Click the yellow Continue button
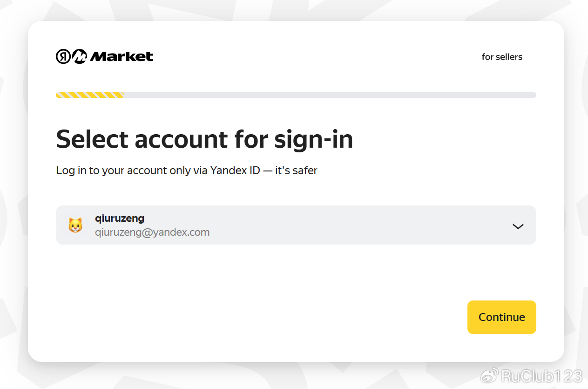 point(502,317)
